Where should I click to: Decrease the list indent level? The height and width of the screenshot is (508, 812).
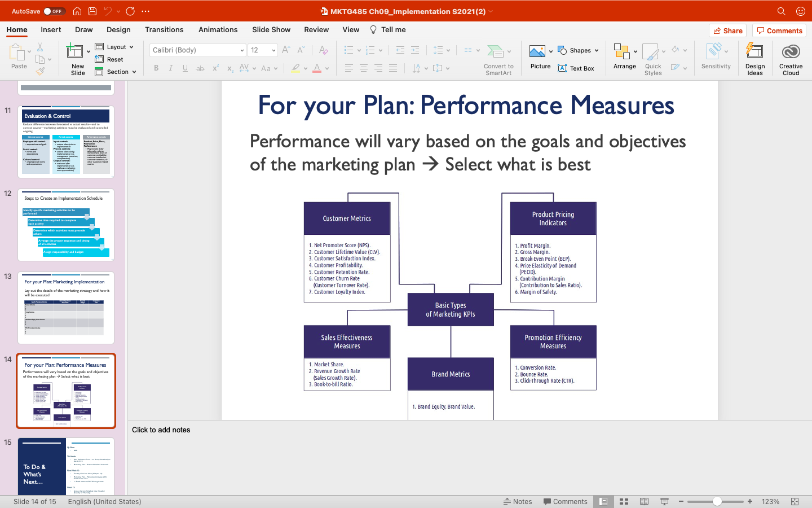400,50
